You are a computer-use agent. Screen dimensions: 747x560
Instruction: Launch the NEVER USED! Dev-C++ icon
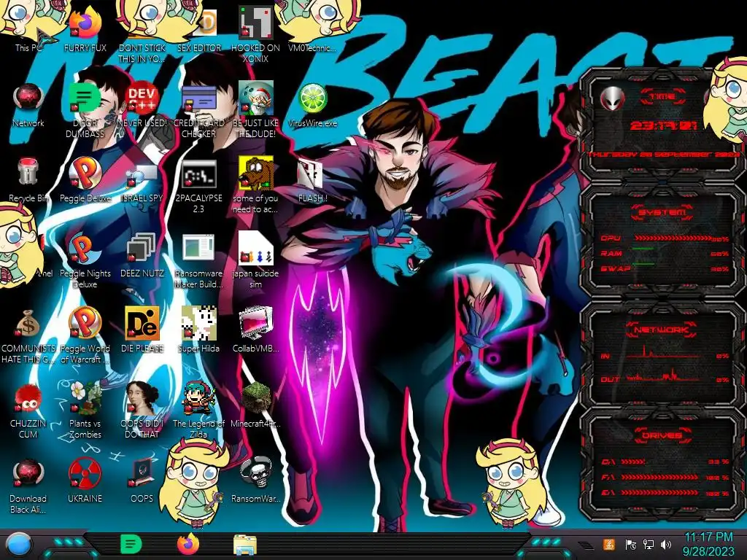coord(142,105)
